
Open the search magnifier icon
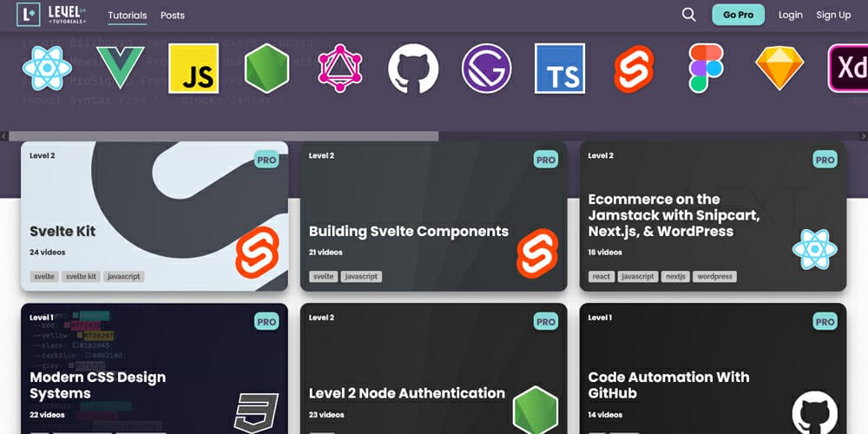[688, 15]
